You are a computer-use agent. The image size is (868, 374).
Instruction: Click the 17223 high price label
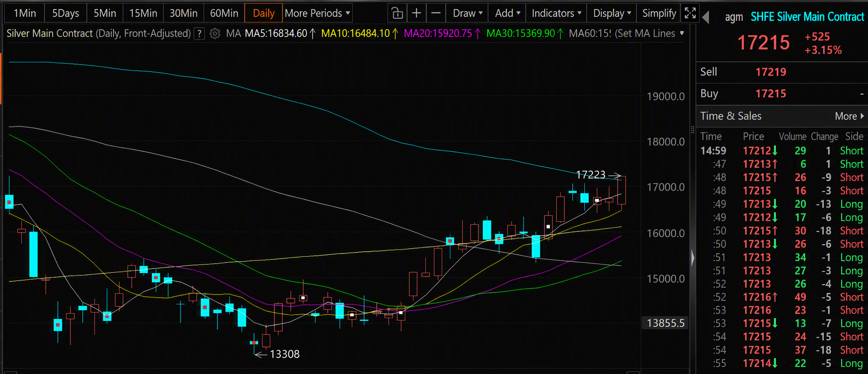pos(590,175)
